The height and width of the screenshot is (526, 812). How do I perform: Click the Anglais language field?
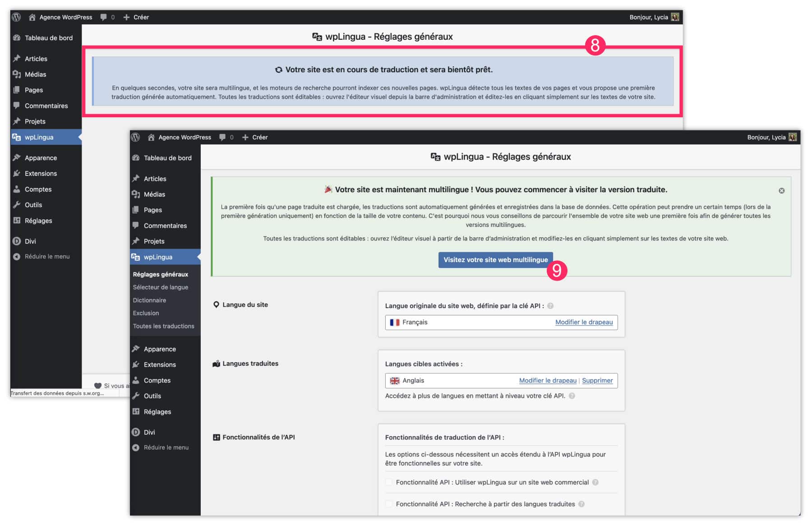pyautogui.click(x=501, y=380)
